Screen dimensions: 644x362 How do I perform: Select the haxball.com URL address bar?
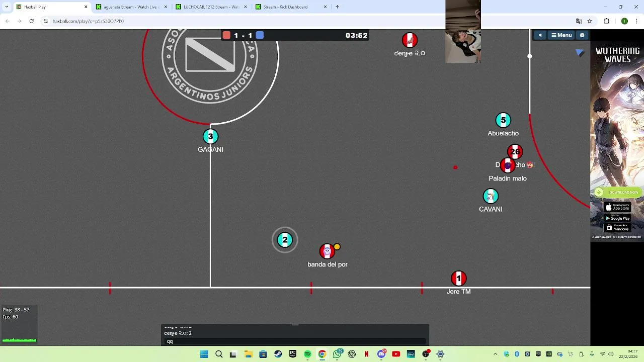[x=88, y=21]
